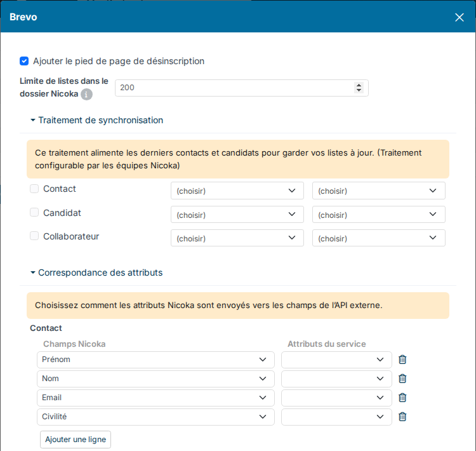The width and height of the screenshot is (476, 451).
Task: Click Ajouter une ligne button
Action: 76,440
